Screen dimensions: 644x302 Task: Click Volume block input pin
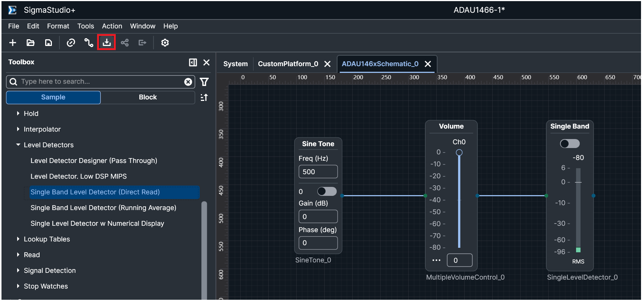point(425,195)
